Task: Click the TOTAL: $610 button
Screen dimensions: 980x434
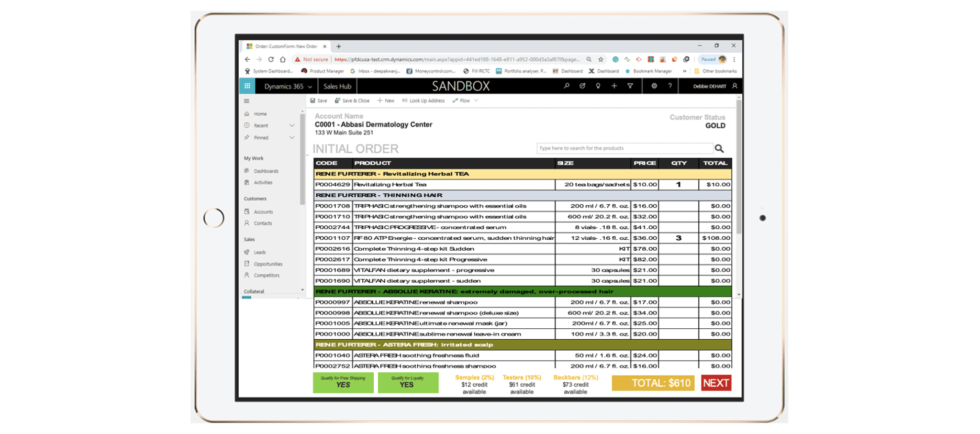Action: tap(653, 383)
